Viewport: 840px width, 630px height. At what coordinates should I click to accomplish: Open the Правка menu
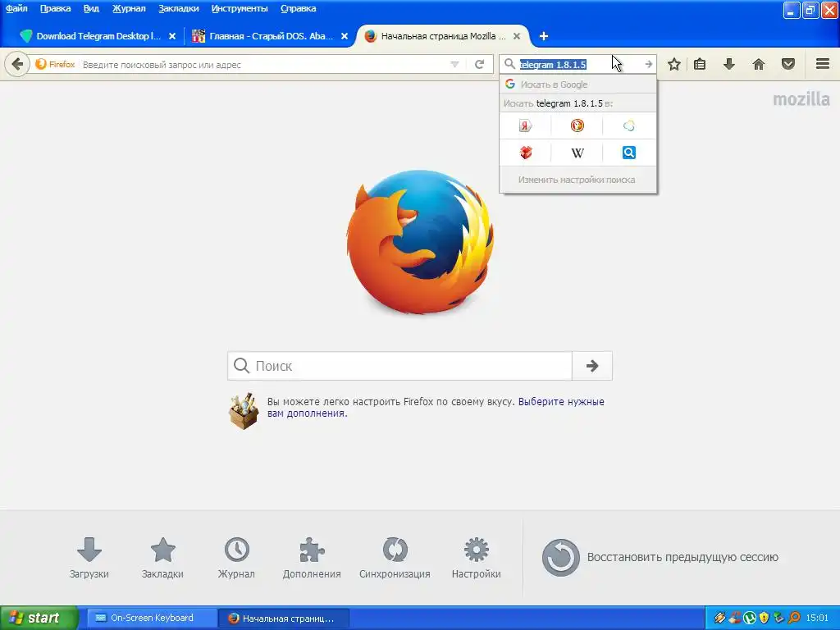point(55,8)
